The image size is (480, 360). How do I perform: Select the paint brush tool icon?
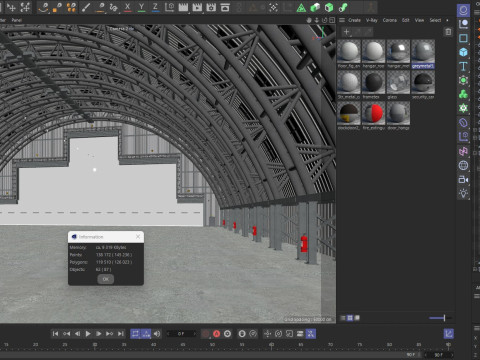pyautogui.click(x=86, y=7)
